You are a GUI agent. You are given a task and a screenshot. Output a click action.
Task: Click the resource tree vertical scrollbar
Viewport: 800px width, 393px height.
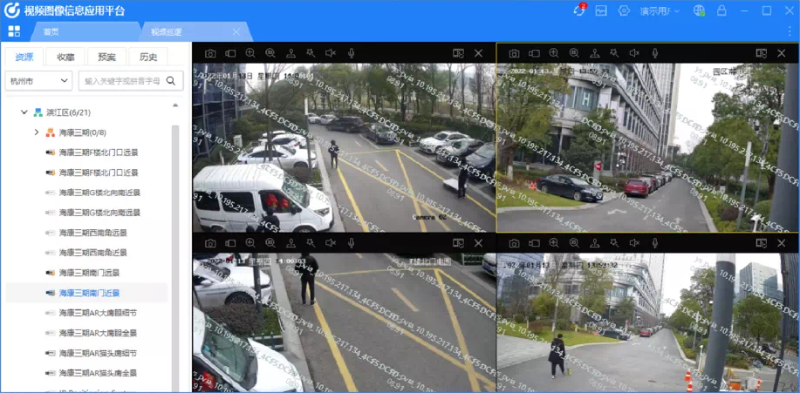pos(175,255)
